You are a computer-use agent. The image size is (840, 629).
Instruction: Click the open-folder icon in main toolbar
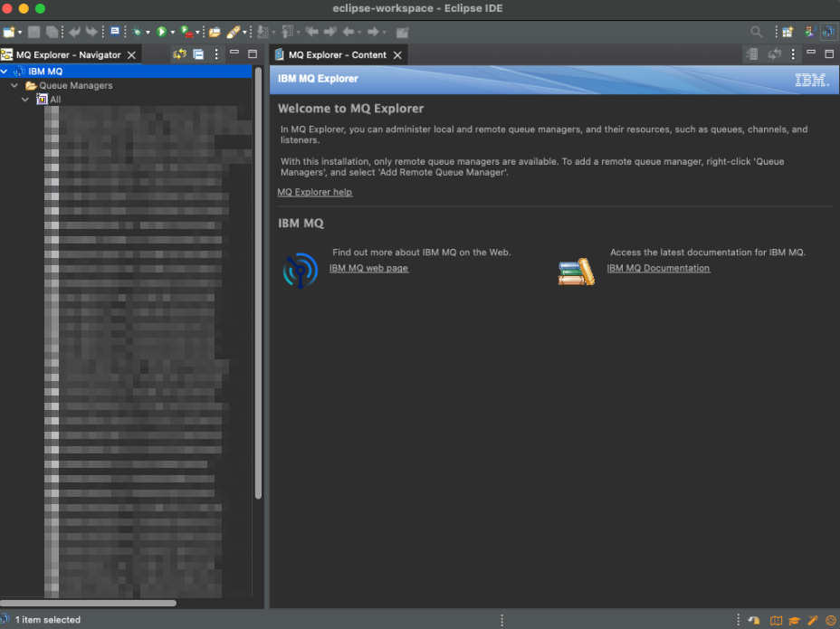pos(215,33)
